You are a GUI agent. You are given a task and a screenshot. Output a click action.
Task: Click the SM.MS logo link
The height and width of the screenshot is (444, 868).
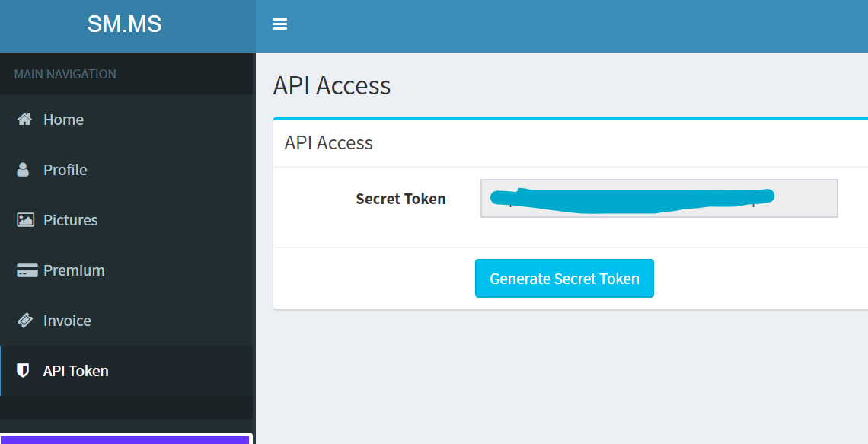[125, 24]
